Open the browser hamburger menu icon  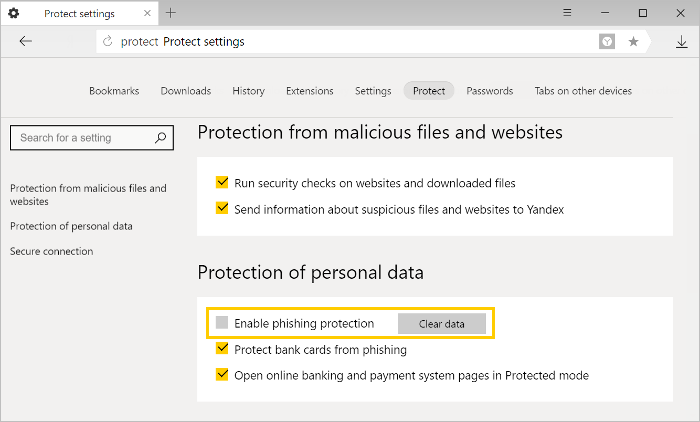[x=567, y=13]
